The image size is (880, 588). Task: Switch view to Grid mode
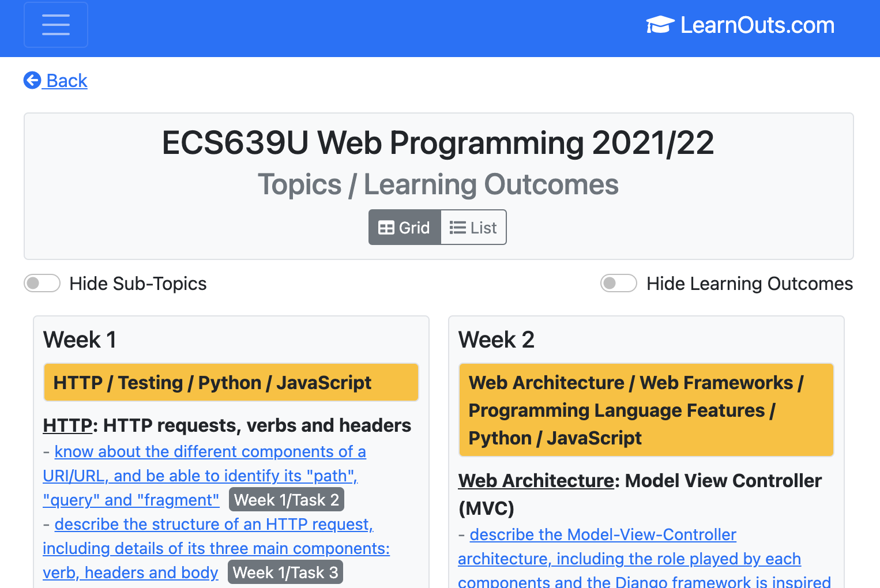tap(404, 227)
